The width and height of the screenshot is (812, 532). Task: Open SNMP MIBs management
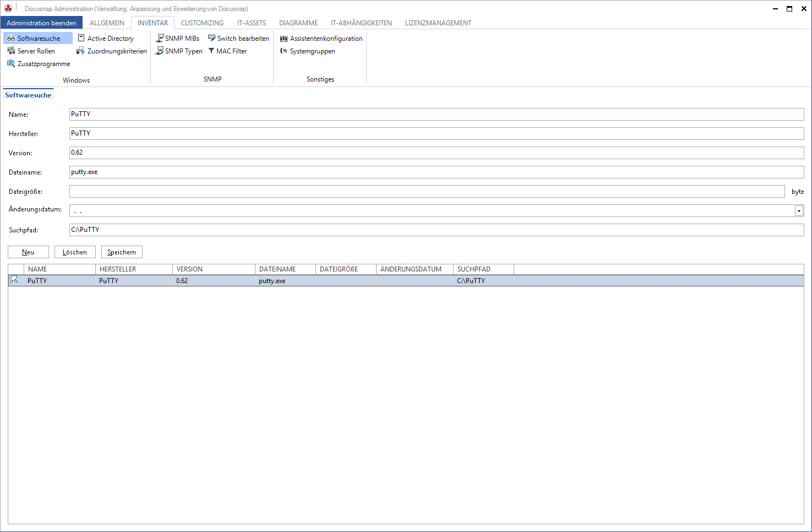tap(177, 38)
